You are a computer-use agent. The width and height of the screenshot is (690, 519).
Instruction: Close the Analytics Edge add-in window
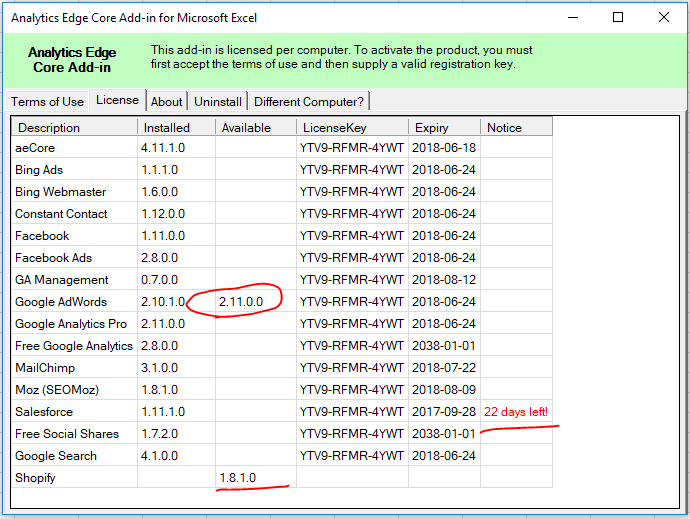[664, 18]
